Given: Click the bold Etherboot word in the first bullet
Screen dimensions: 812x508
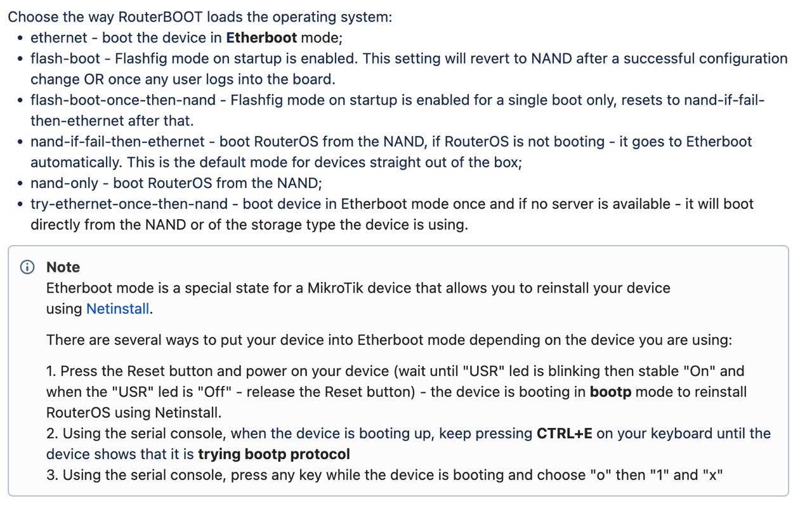Looking at the screenshot, I should pos(261,37).
